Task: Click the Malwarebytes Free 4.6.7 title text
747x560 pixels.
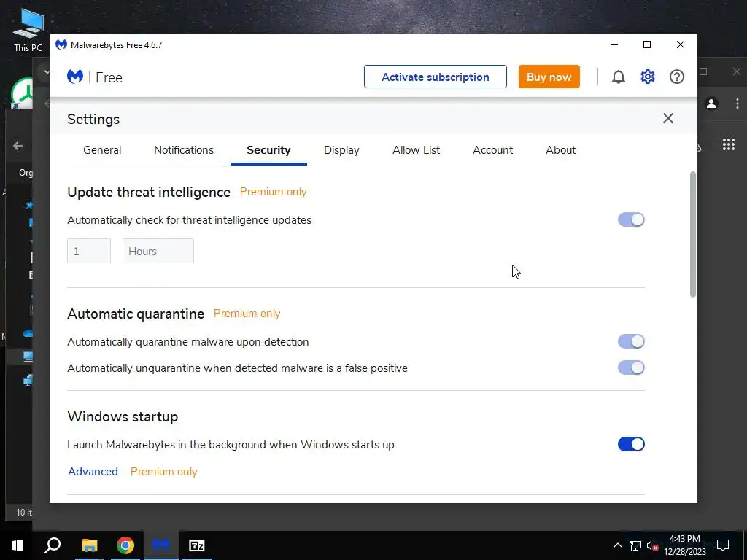Action: coord(116,44)
